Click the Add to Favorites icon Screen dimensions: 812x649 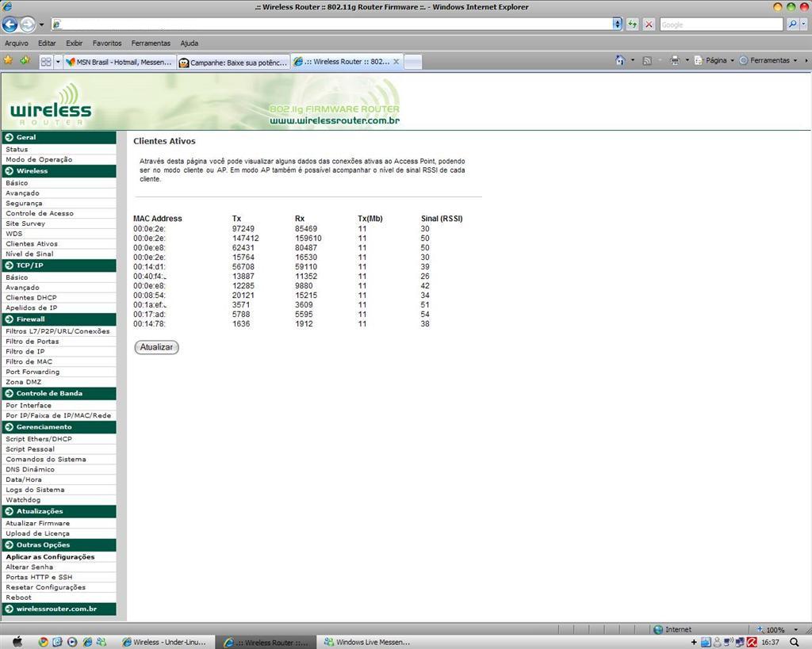pyautogui.click(x=25, y=60)
